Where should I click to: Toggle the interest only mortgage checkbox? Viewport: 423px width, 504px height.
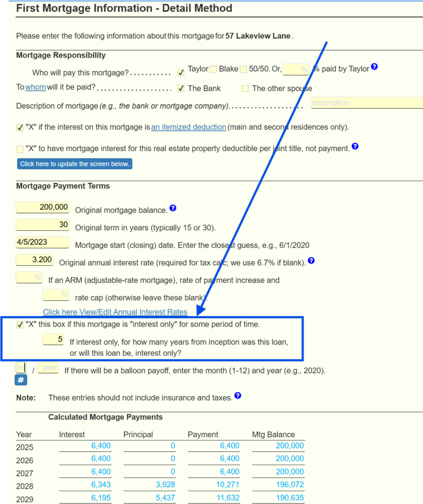[x=20, y=325]
